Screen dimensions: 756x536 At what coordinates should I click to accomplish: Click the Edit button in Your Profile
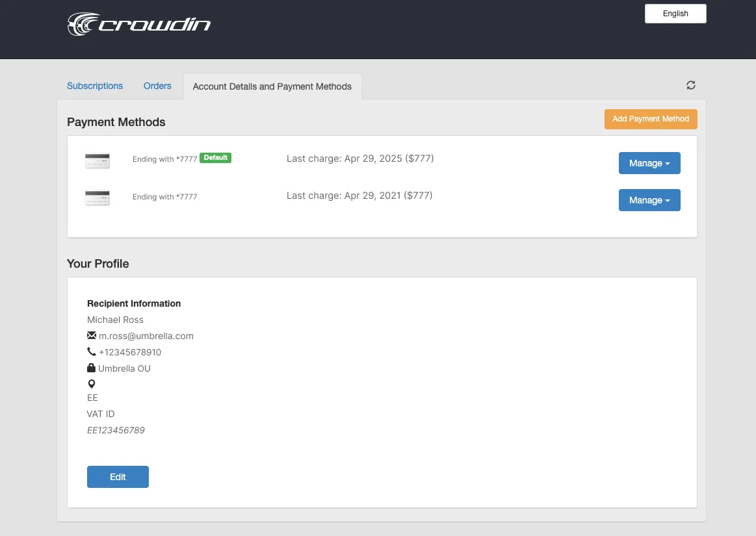(x=118, y=477)
